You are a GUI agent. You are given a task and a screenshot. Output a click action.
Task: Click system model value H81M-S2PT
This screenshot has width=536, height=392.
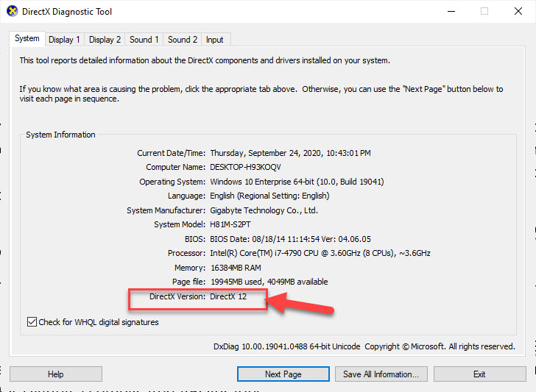[230, 225]
